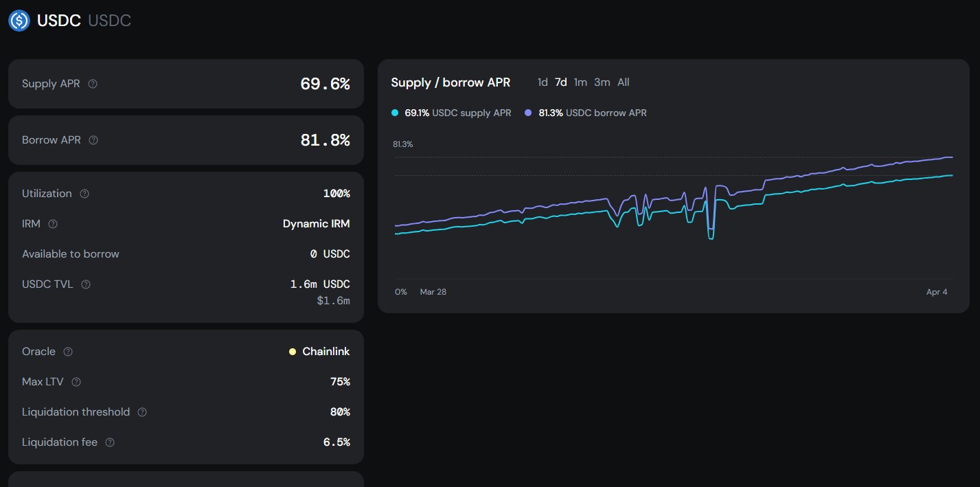Image resolution: width=980 pixels, height=487 pixels.
Task: Click the Supply APR help icon
Action: [93, 84]
